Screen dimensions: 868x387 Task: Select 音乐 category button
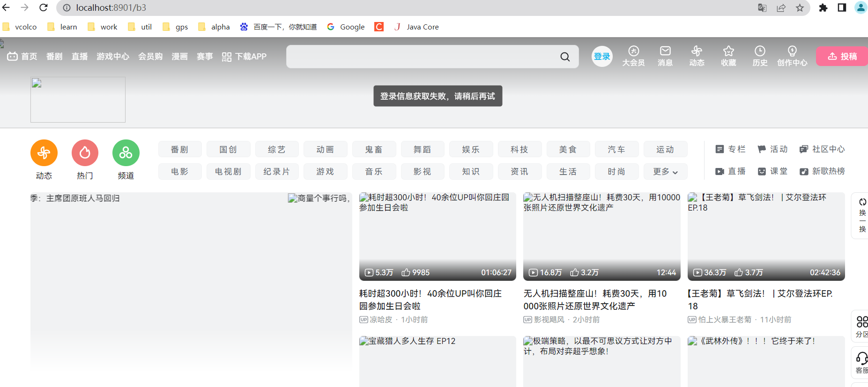374,171
